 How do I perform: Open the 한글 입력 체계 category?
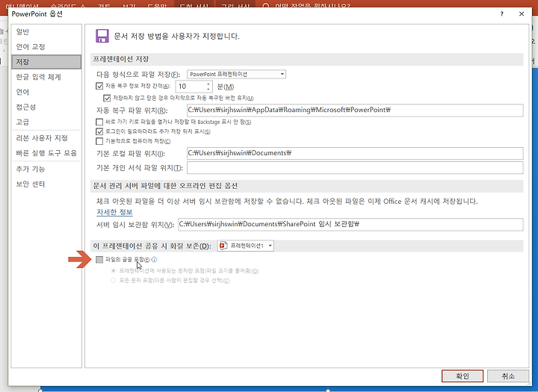(46, 77)
